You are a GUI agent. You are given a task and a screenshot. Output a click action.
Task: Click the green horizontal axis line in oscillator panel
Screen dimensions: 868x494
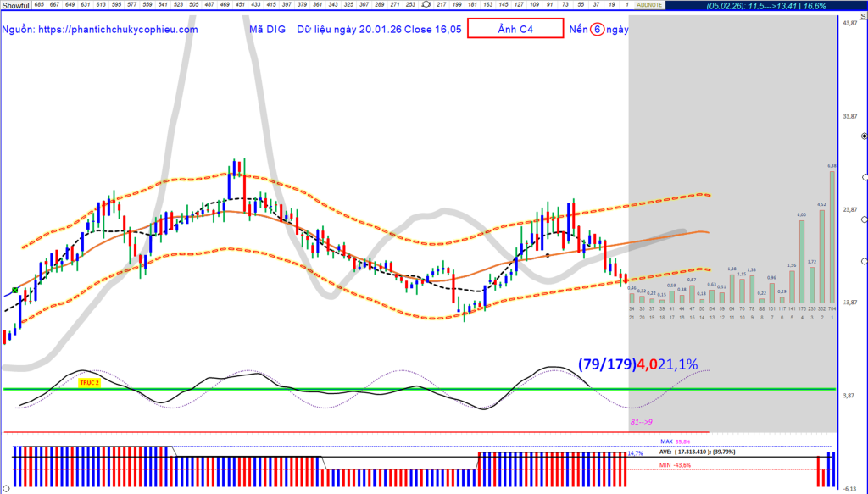tap(339, 389)
